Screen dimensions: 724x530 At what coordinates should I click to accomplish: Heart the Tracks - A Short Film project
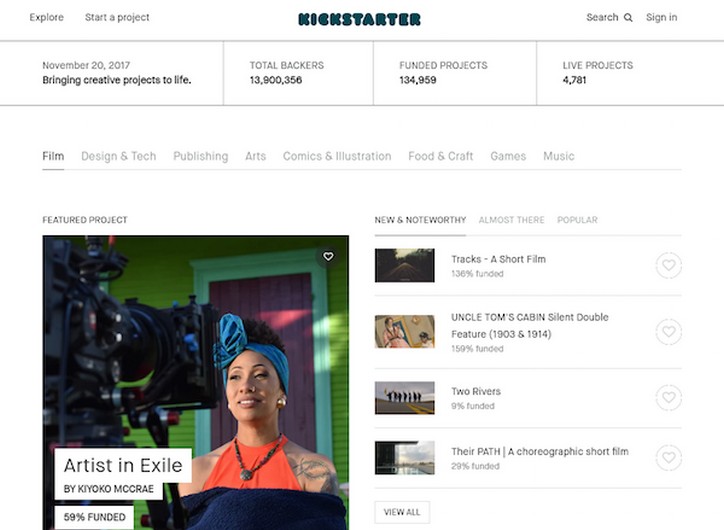(x=669, y=265)
